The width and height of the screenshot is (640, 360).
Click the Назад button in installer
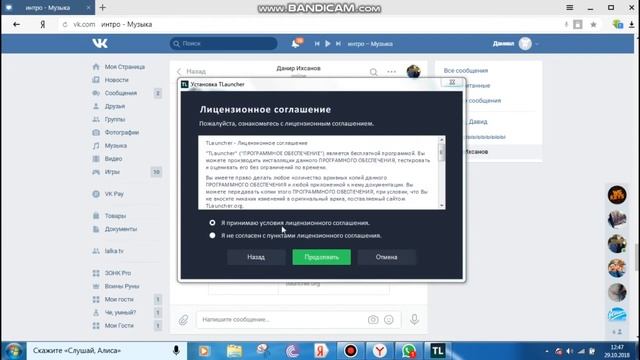pyautogui.click(x=256, y=257)
